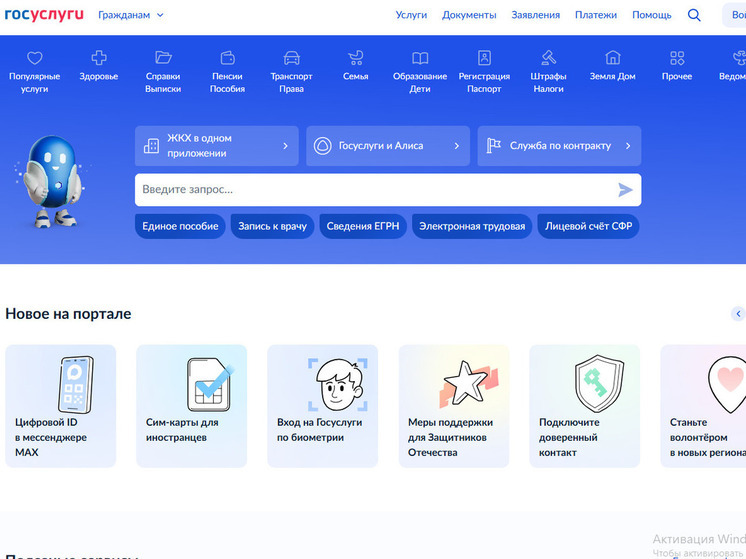Click the Единое пособие quick button
The width and height of the screenshot is (746, 559).
180,226
